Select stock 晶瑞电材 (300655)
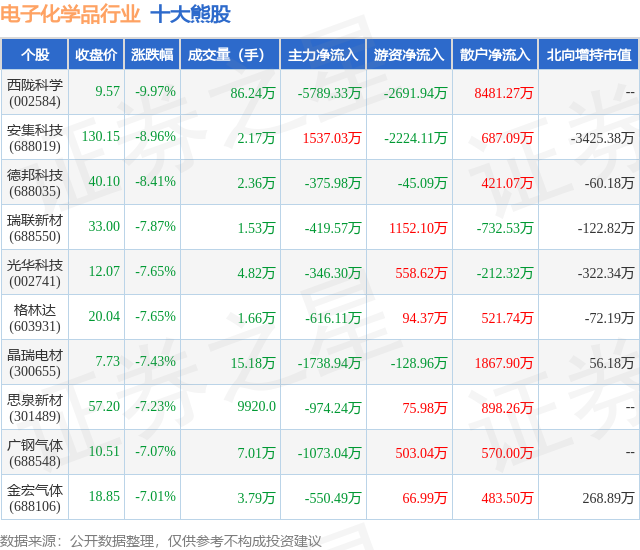 click(x=35, y=363)
